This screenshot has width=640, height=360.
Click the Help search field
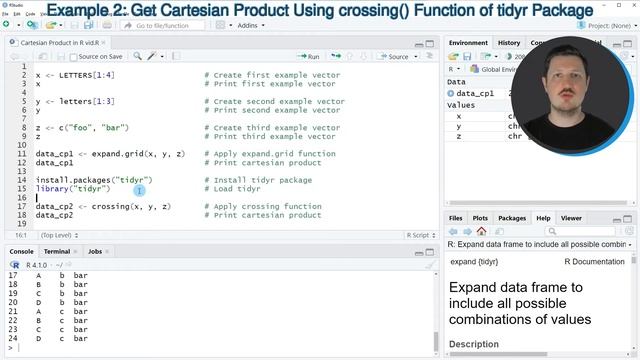coord(580,231)
